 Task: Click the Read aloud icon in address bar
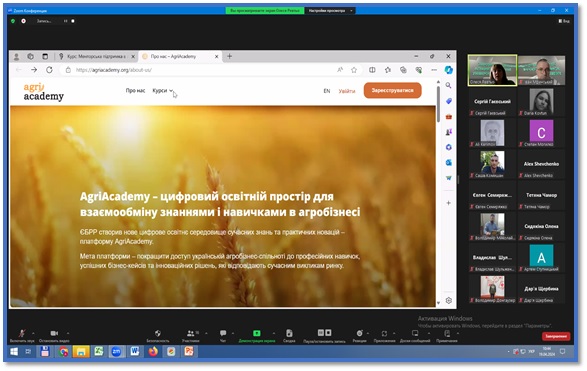coord(340,70)
